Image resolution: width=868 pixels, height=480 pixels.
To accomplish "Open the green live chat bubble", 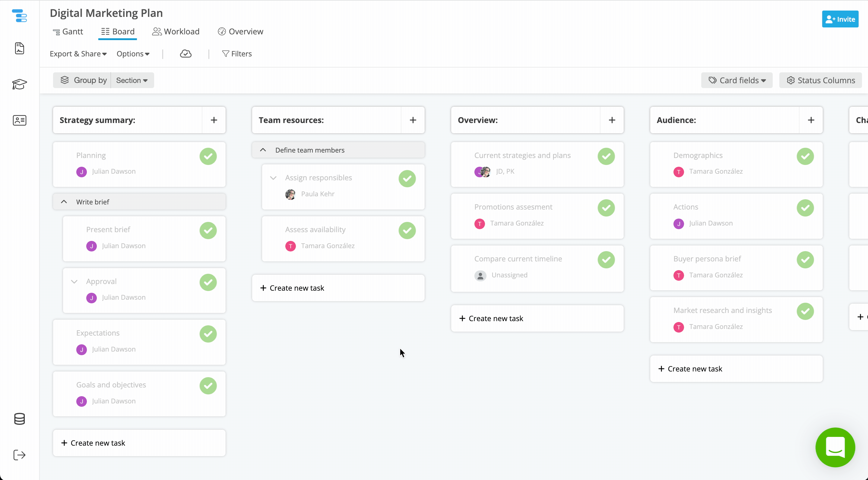I will 835,447.
